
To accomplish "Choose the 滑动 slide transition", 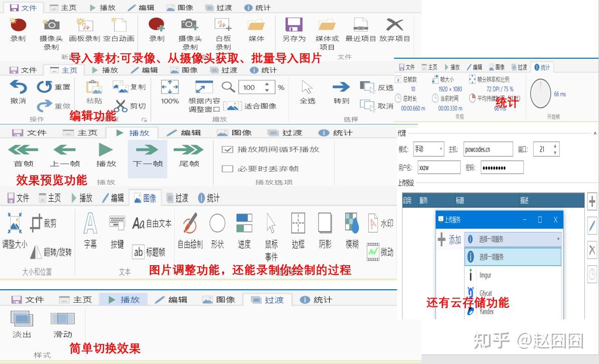I will pos(63,324).
